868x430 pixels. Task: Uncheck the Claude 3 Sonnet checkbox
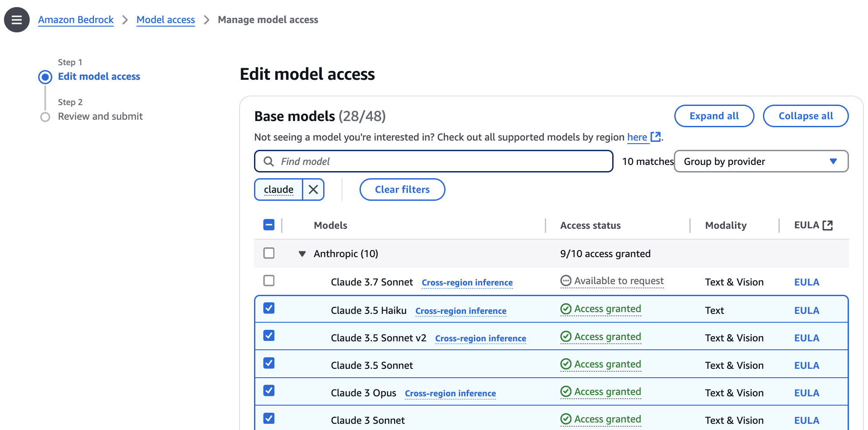pos(269,418)
